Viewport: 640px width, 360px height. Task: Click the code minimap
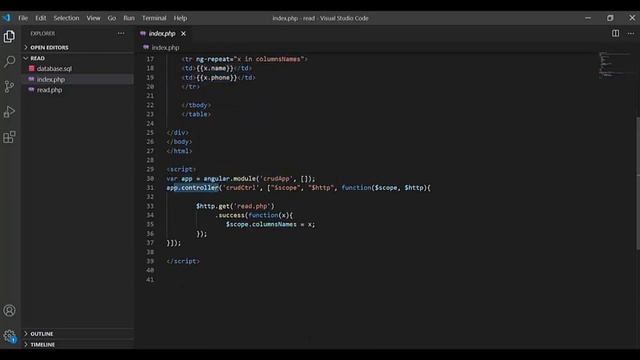click(x=615, y=64)
